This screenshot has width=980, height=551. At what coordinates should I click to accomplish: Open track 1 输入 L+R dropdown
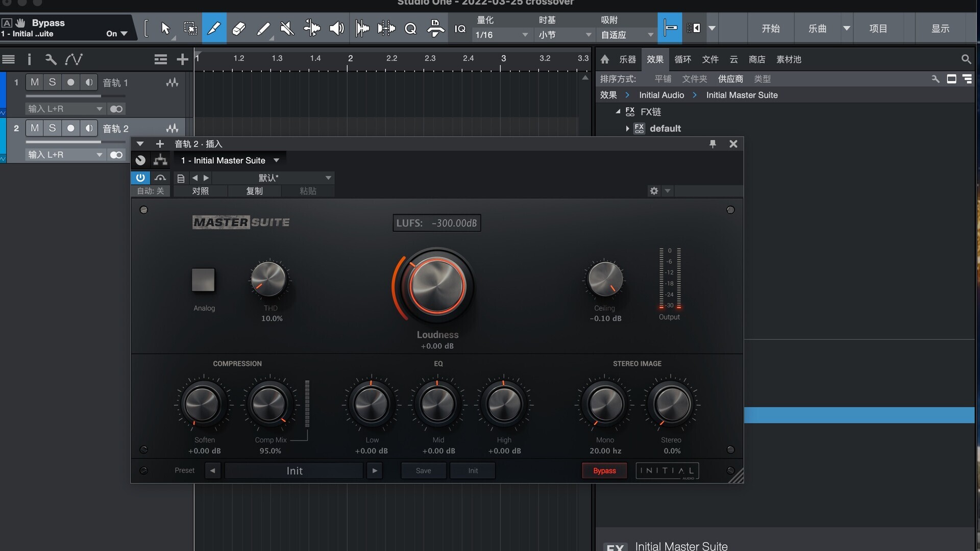point(65,109)
